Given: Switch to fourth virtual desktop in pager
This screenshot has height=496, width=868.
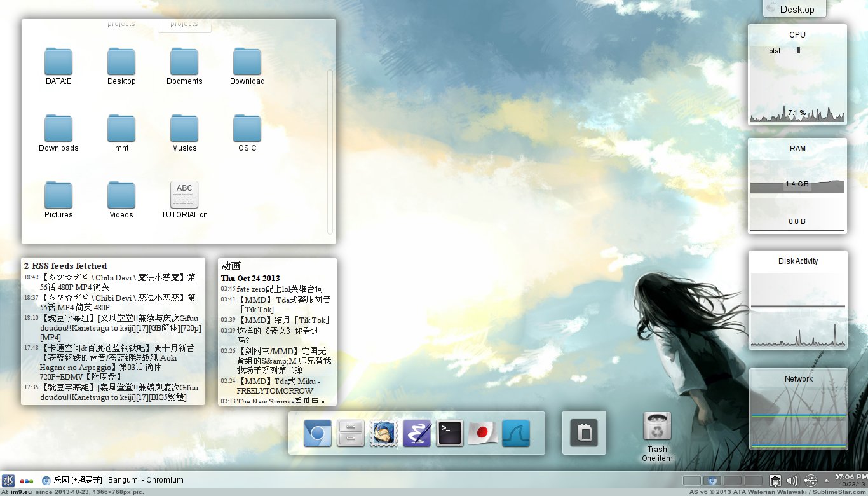Looking at the screenshot, I should coord(753,480).
